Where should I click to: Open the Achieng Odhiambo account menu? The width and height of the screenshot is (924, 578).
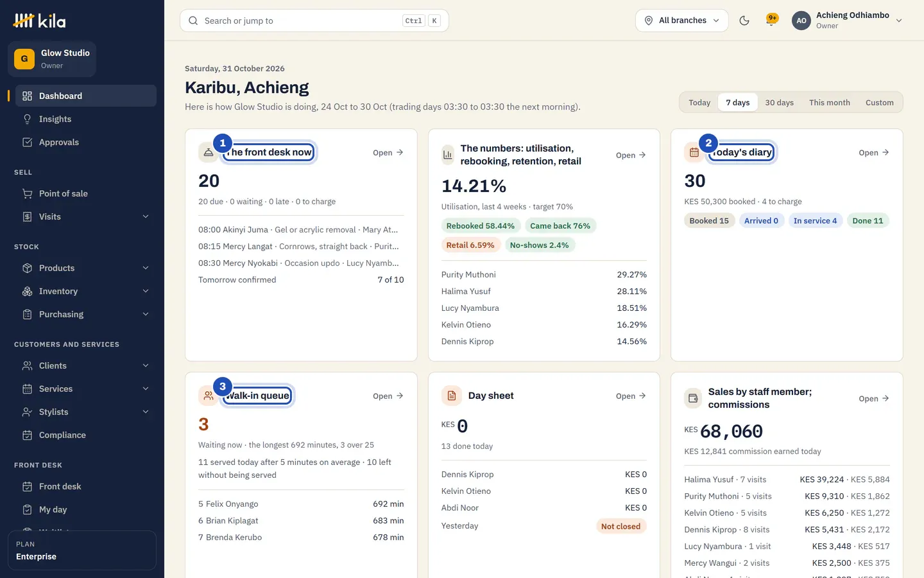[x=848, y=21]
